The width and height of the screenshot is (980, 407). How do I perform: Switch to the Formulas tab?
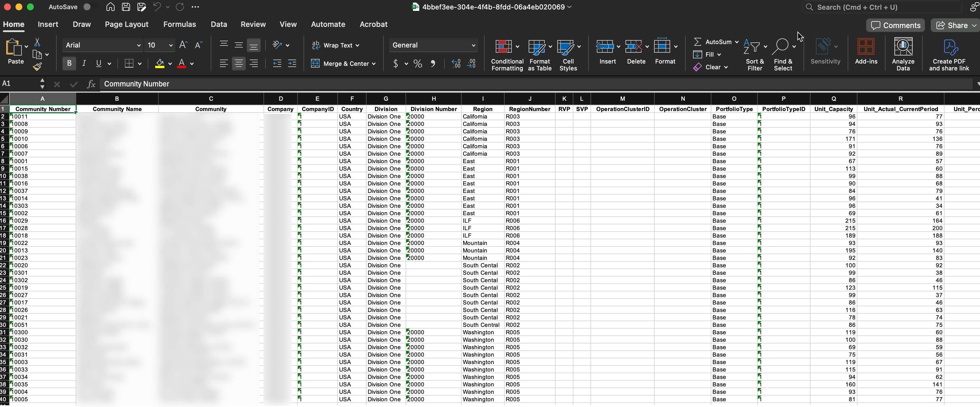(x=180, y=24)
